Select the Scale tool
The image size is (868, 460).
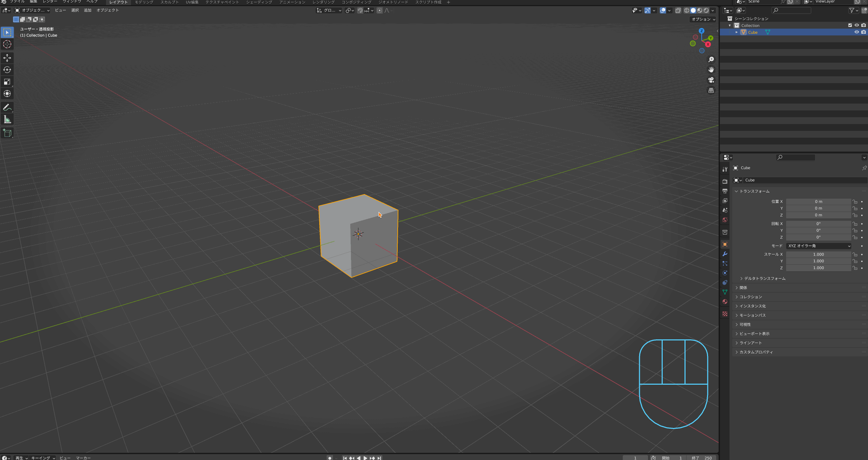coord(7,82)
